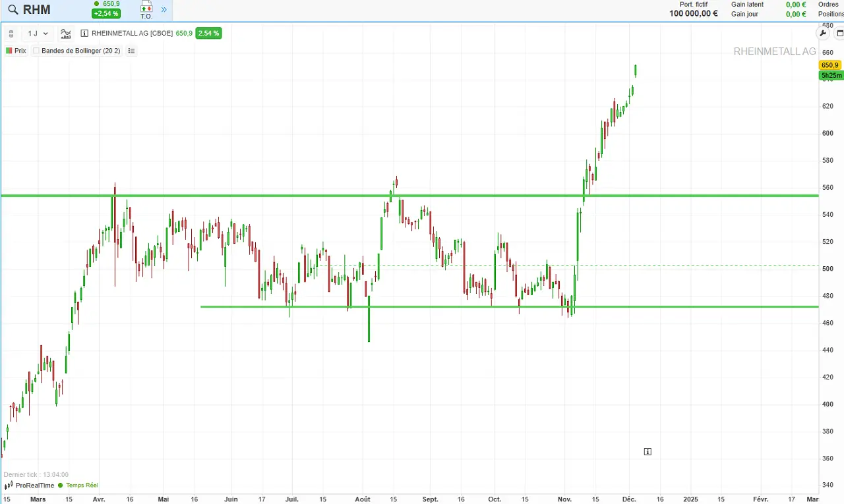Click the green 5h25m countdown label

coord(831,76)
